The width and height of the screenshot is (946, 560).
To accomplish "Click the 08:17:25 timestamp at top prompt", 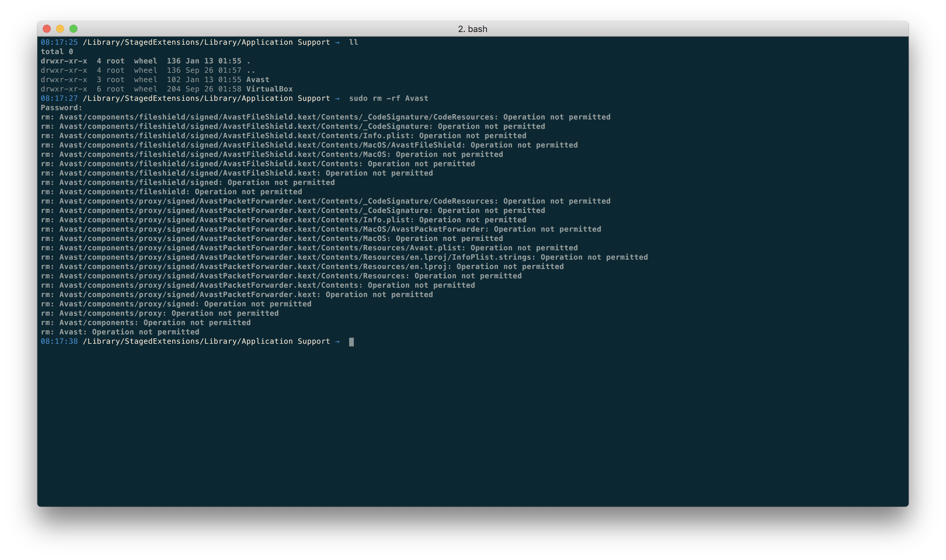I will tap(59, 42).
